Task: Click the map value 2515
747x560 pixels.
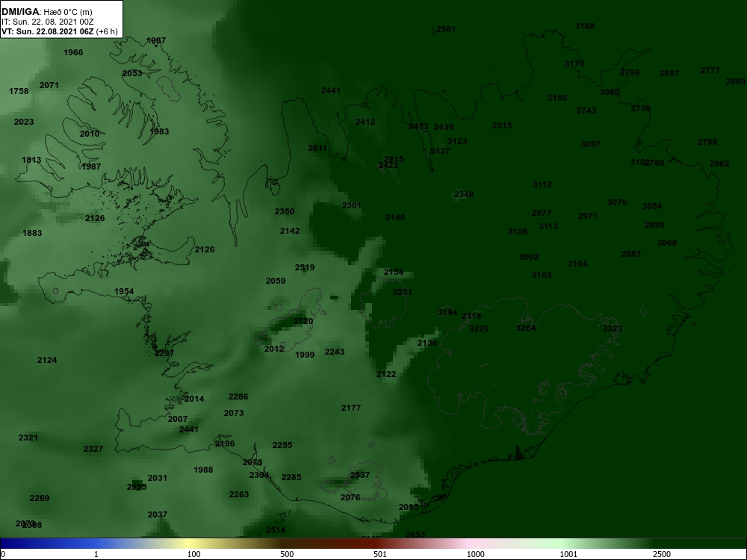Action: point(502,125)
